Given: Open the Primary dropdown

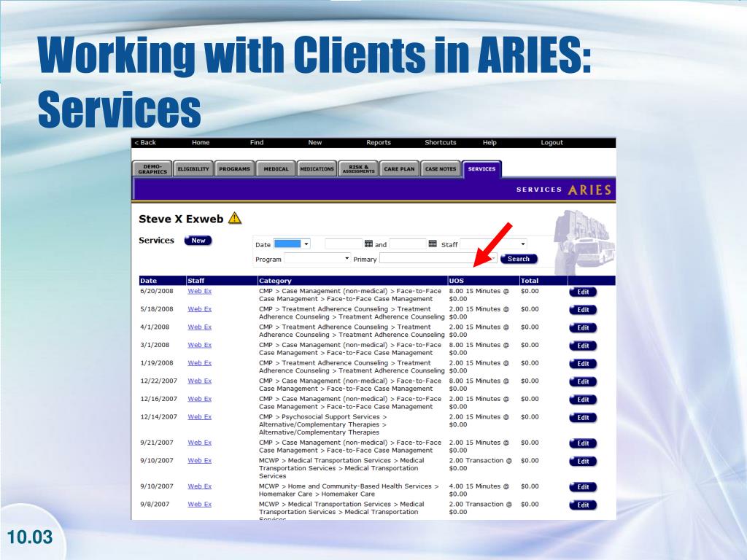Looking at the screenshot, I should (x=438, y=259).
